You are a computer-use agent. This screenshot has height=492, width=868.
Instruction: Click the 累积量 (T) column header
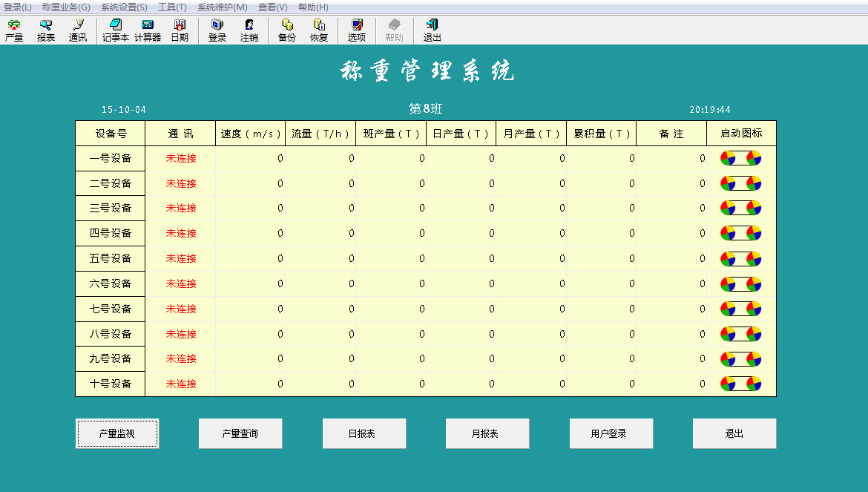[601, 134]
